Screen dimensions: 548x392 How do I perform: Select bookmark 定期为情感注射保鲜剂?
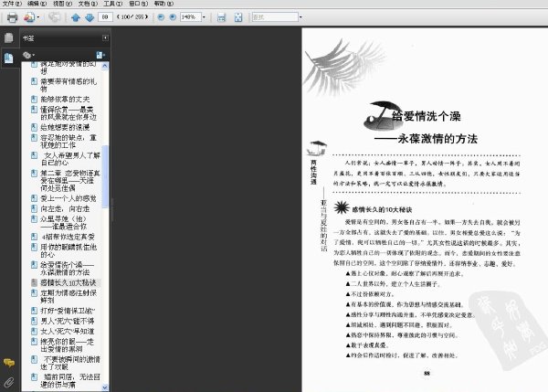(x=68, y=297)
